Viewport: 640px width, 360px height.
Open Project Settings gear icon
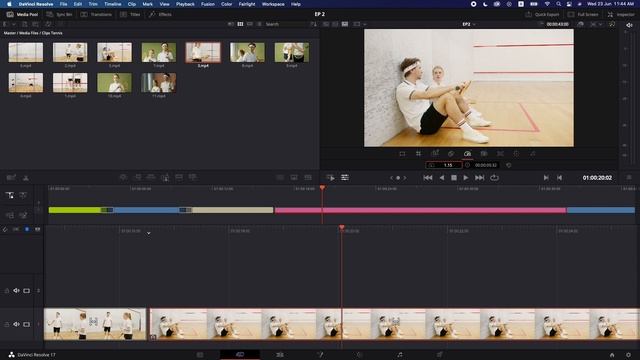629,355
